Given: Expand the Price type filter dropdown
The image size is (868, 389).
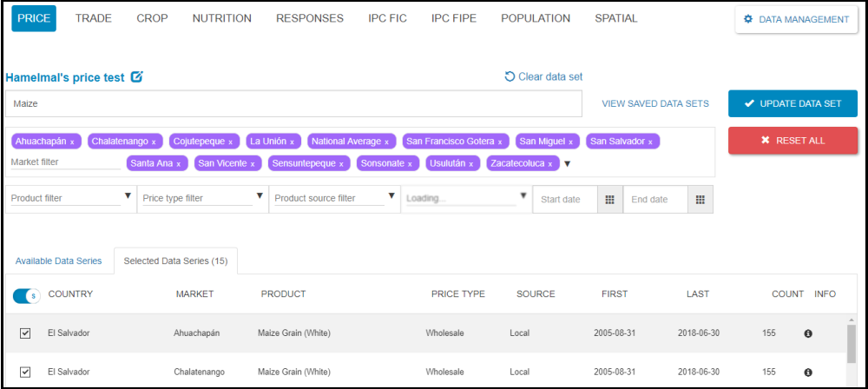Looking at the screenshot, I should tap(260, 196).
